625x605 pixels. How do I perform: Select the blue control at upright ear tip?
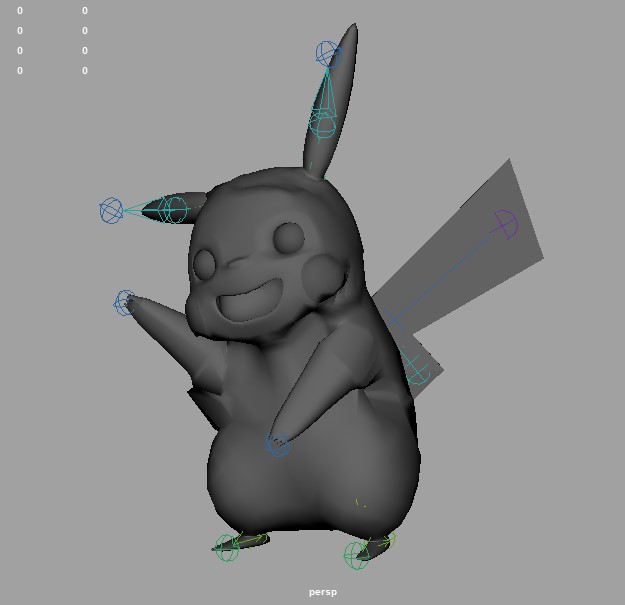329,54
